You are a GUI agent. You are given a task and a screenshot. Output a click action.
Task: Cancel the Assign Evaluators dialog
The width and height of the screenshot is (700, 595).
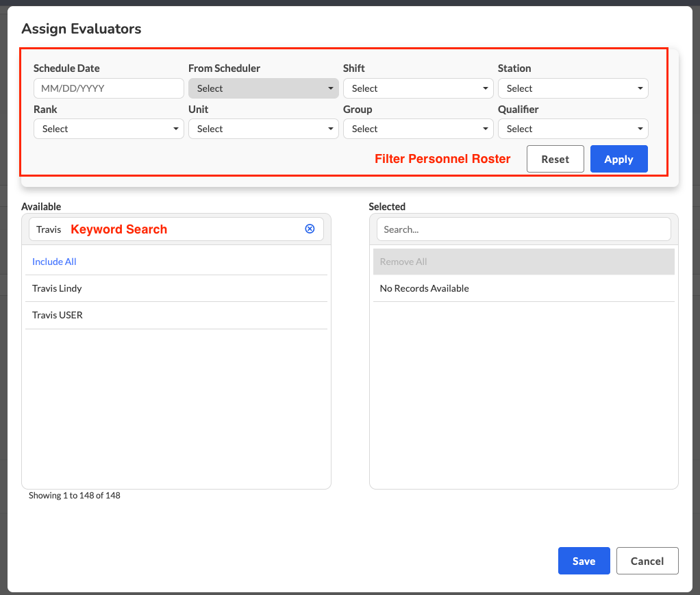click(647, 561)
